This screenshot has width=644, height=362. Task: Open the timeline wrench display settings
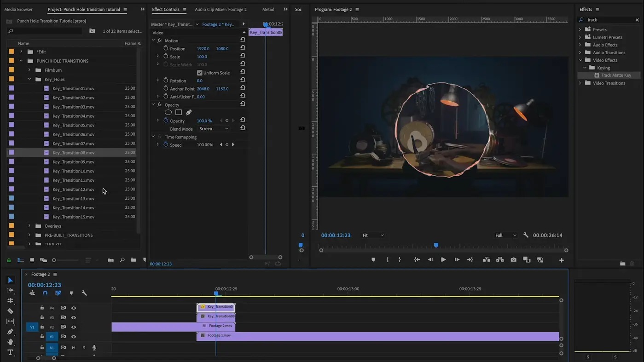[x=84, y=293]
